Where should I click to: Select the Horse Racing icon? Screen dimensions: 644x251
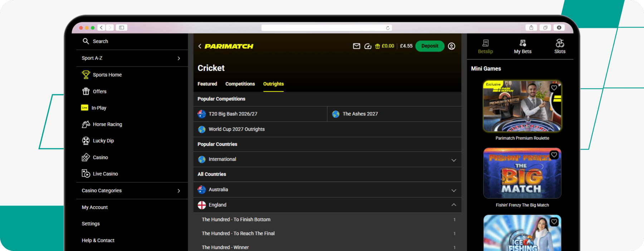86,124
